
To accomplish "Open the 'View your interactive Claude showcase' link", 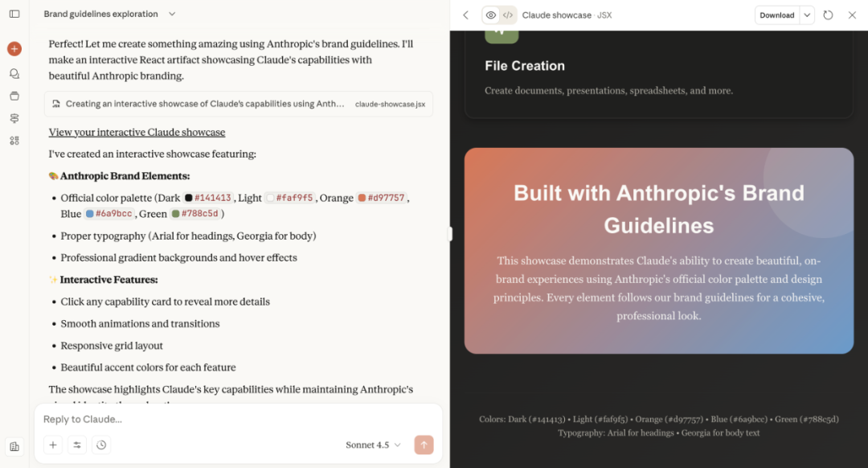I will coord(137,132).
